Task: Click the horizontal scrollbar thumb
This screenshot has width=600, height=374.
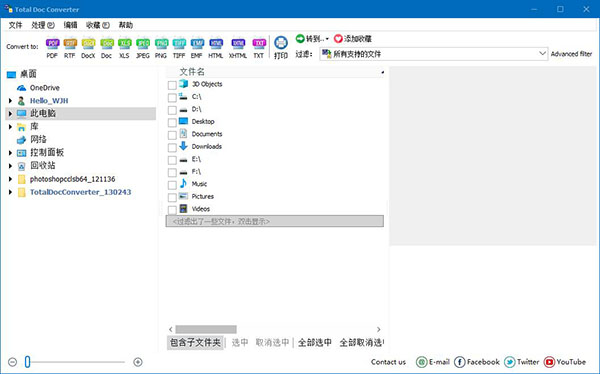Action: pos(206,329)
